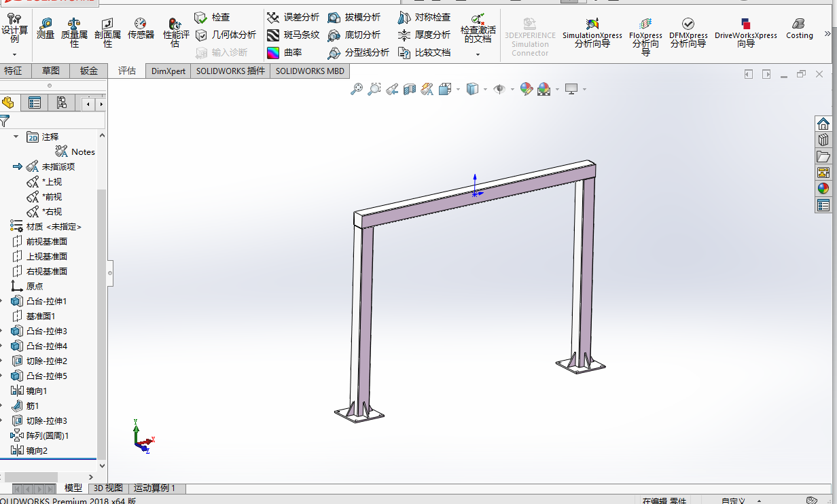The width and height of the screenshot is (837, 504).
Task: Select 前视基准面 plane in tree
Action: (40, 241)
